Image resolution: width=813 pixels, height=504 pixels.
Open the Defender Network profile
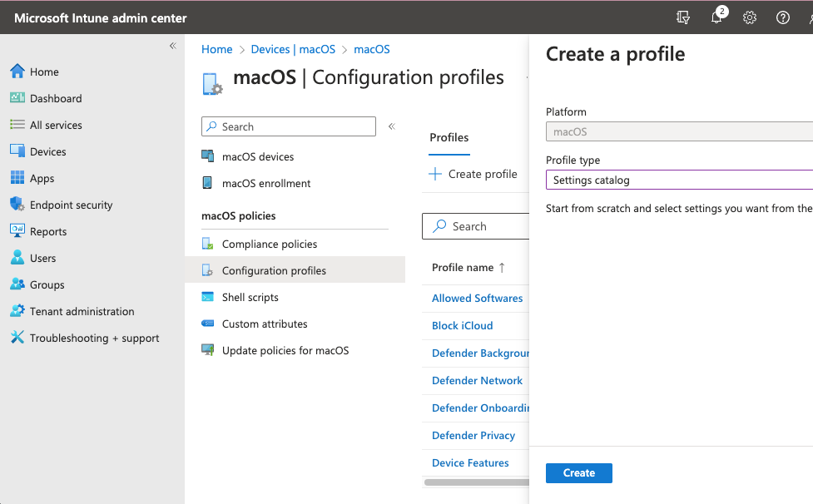pyautogui.click(x=477, y=381)
